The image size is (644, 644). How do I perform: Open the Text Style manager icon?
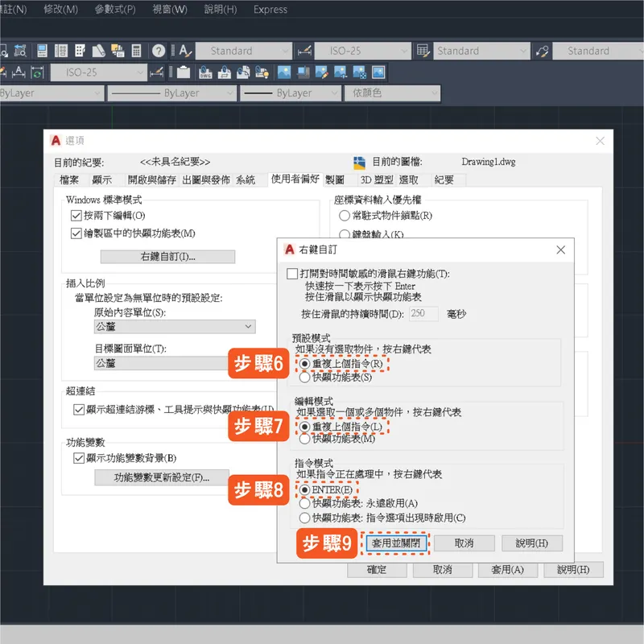pos(185,51)
